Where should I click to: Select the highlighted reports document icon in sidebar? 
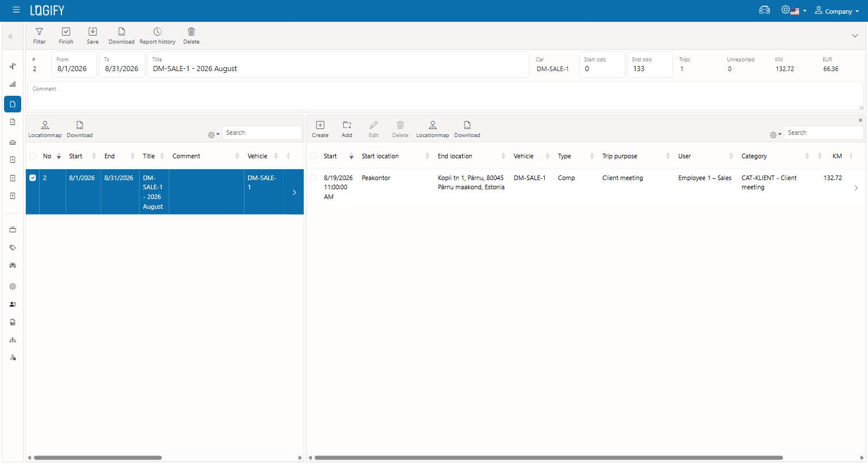coord(13,104)
